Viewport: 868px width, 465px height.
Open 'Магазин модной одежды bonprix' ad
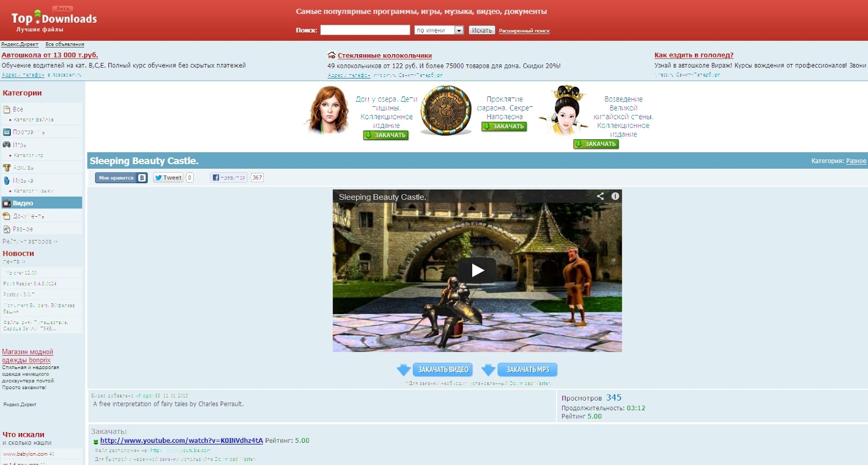(27, 356)
